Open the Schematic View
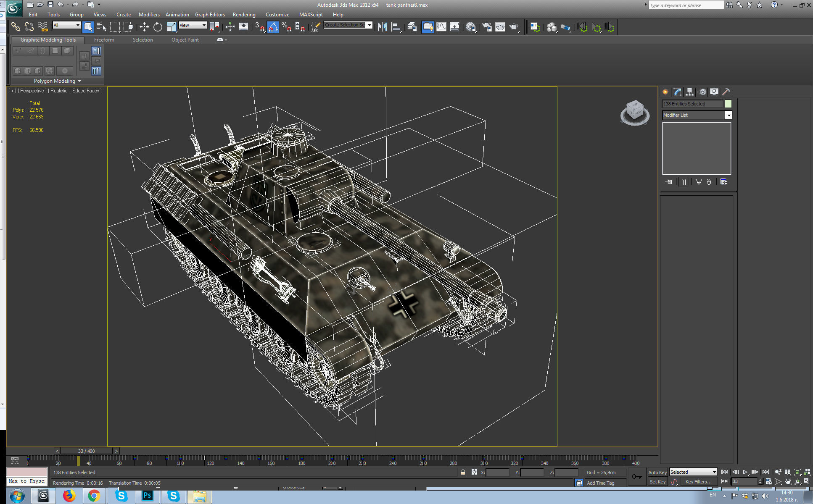 pos(455,27)
